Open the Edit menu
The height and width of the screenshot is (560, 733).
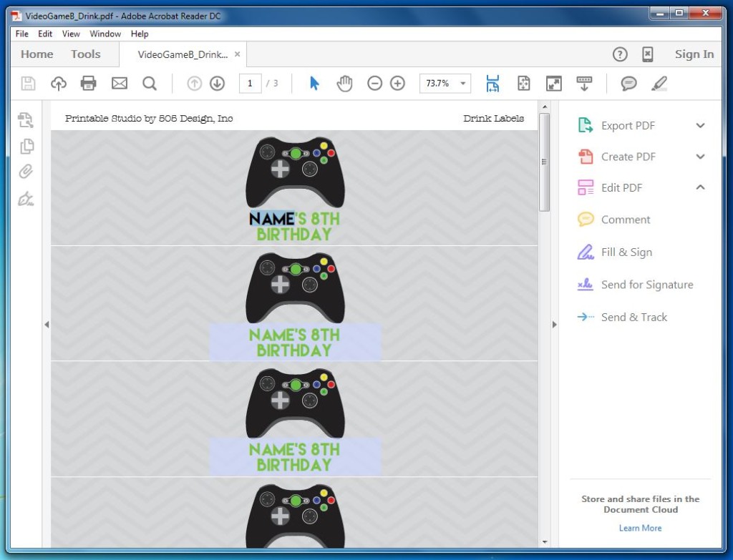45,34
